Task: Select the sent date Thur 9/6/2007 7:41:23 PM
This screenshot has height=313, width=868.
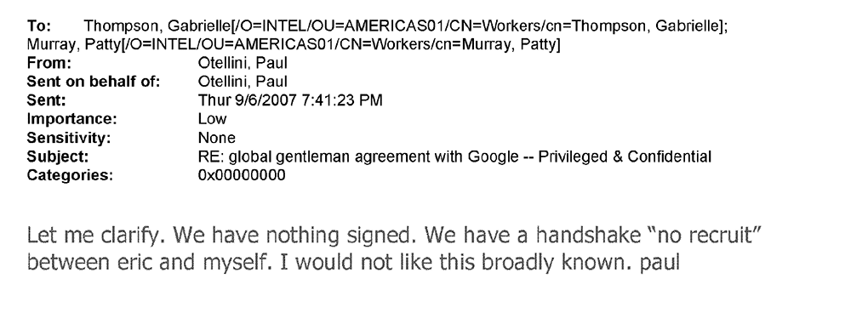Action: (290, 100)
